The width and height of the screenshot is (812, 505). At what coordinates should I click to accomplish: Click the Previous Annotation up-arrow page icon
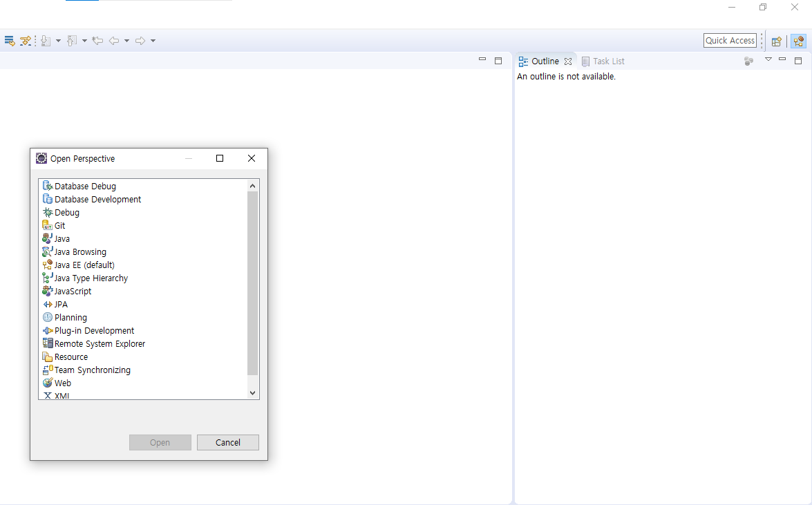(x=72, y=40)
